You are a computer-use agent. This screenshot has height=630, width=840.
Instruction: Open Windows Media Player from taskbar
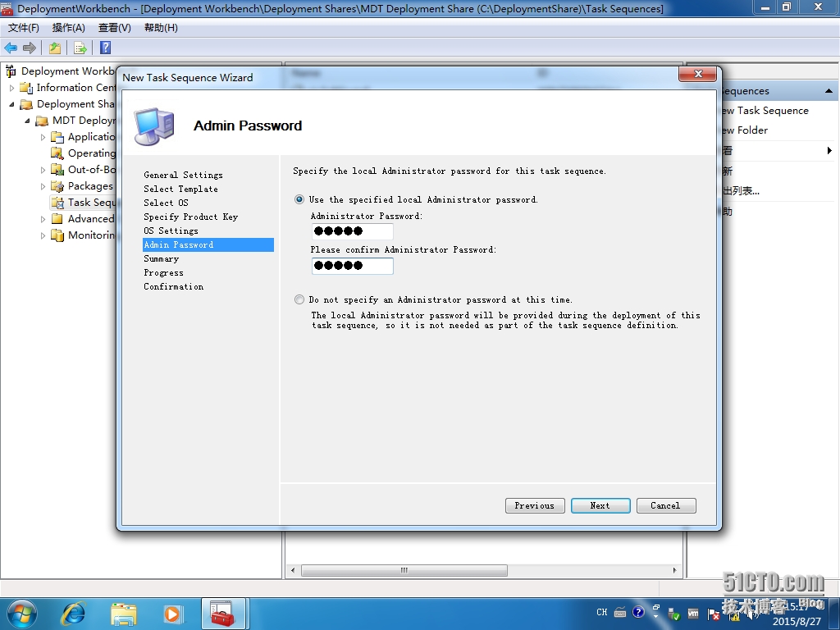point(172,614)
